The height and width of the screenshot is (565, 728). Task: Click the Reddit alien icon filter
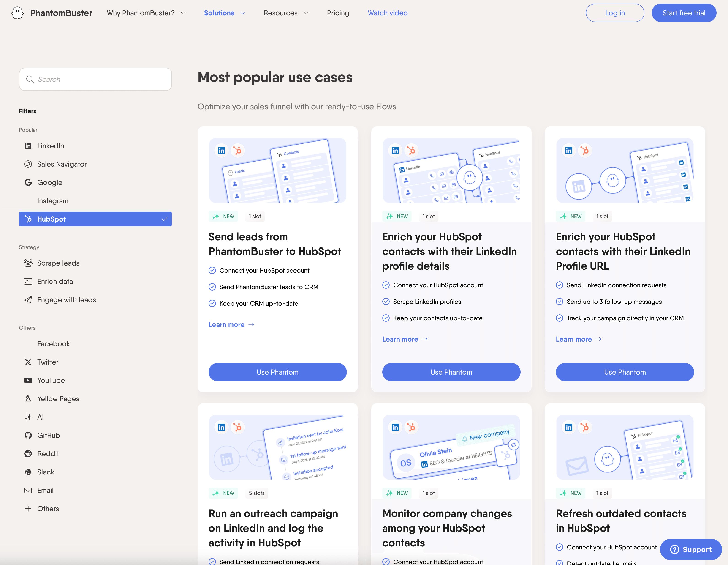(28, 454)
